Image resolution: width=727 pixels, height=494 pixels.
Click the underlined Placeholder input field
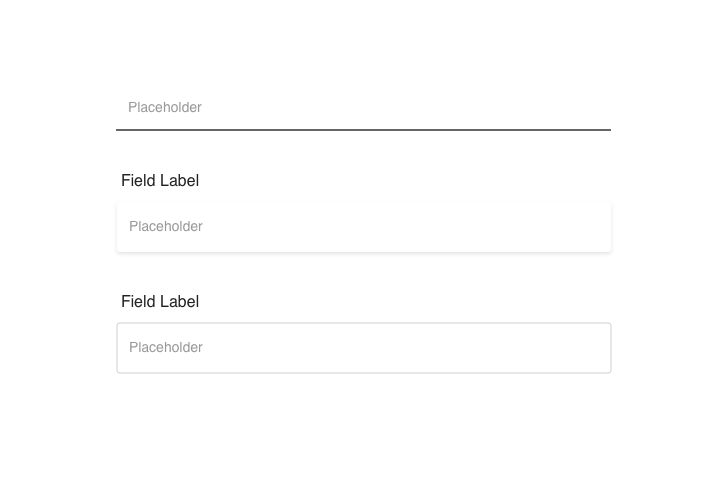(x=363, y=108)
